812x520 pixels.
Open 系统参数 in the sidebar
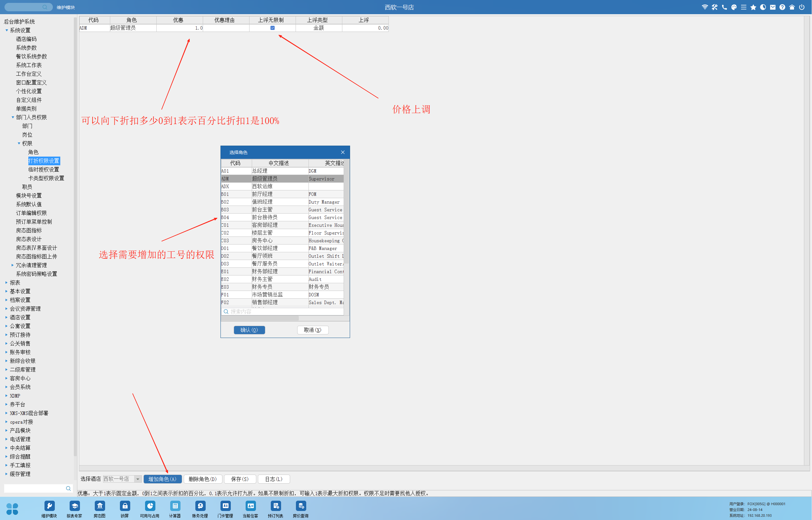click(26, 48)
